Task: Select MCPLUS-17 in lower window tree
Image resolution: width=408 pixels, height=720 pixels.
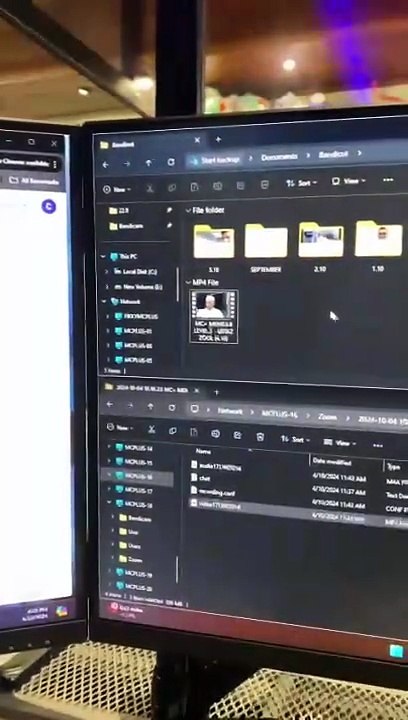Action: [x=134, y=490]
